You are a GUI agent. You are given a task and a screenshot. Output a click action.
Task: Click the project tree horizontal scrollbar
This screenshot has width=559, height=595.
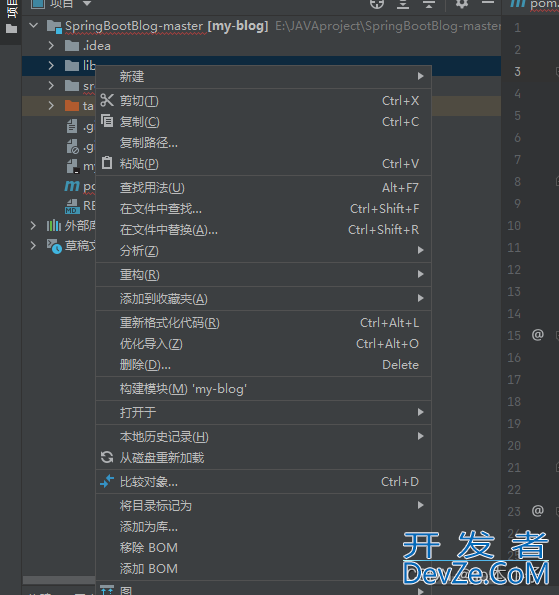(x=59, y=580)
